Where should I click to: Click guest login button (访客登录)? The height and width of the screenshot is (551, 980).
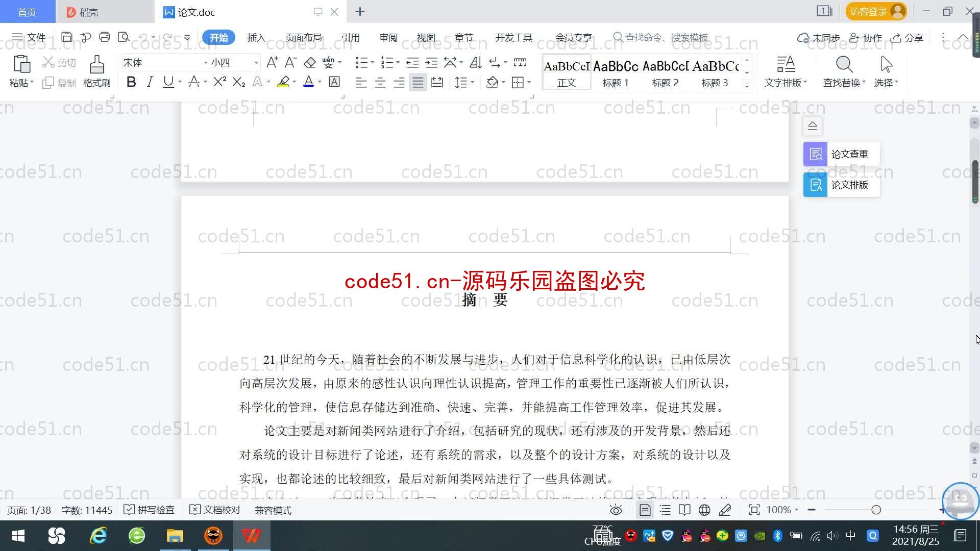click(x=876, y=11)
